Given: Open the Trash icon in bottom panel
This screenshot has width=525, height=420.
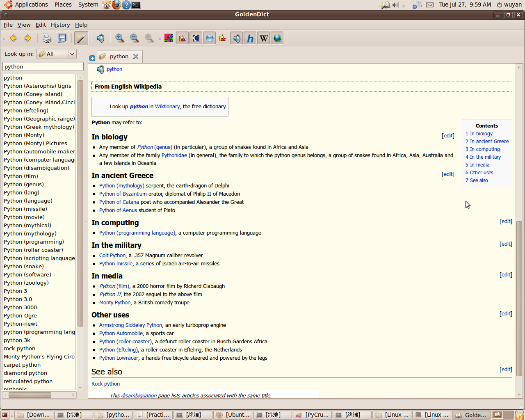Looking at the screenshot, I should 519,415.
